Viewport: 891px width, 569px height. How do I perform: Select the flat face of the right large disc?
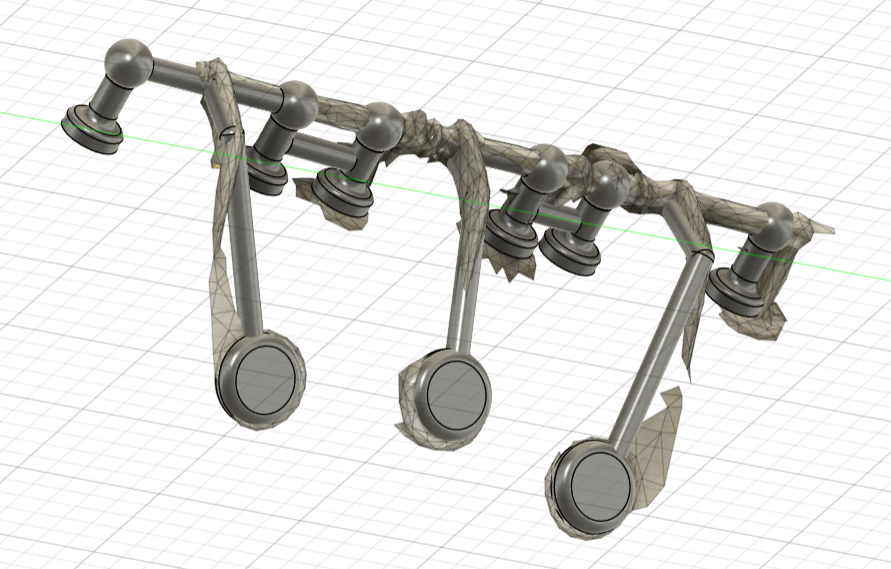point(601,489)
